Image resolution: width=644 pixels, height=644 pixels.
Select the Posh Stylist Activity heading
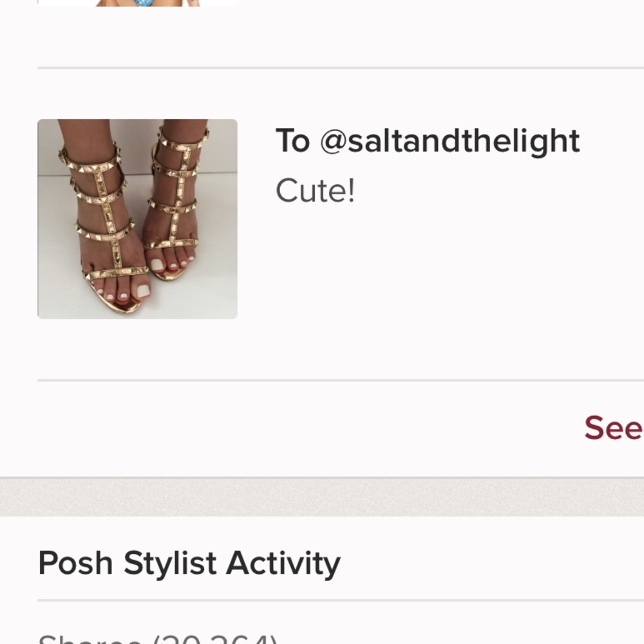[189, 563]
